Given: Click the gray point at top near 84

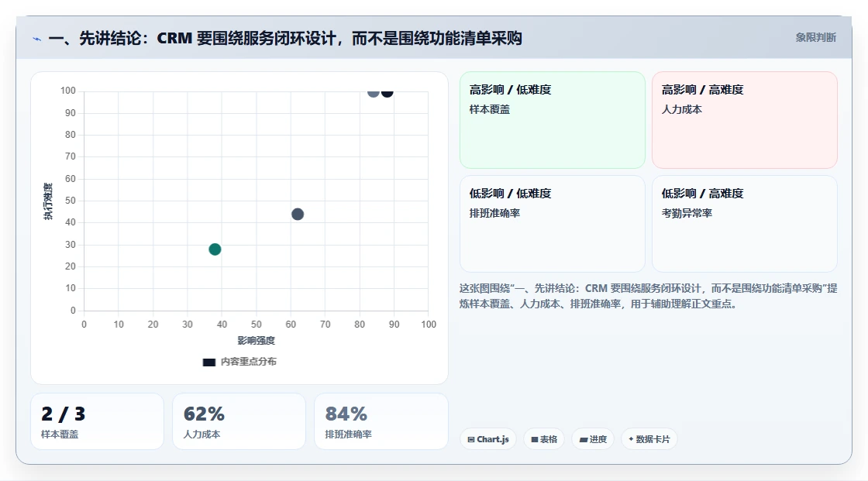Looking at the screenshot, I should [374, 92].
